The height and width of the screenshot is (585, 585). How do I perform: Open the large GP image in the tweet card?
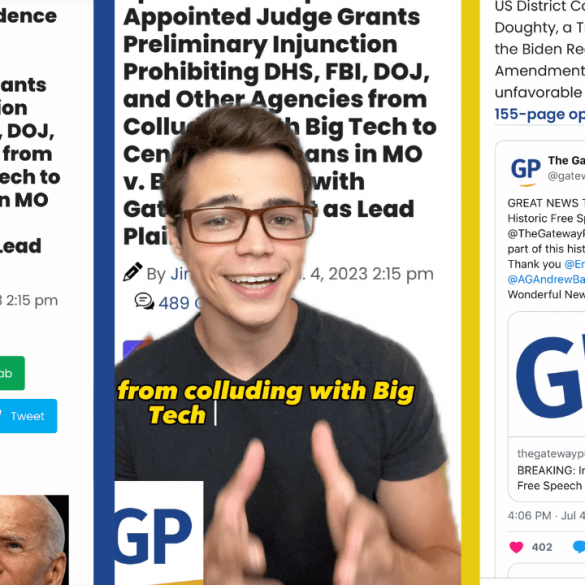coord(547,374)
